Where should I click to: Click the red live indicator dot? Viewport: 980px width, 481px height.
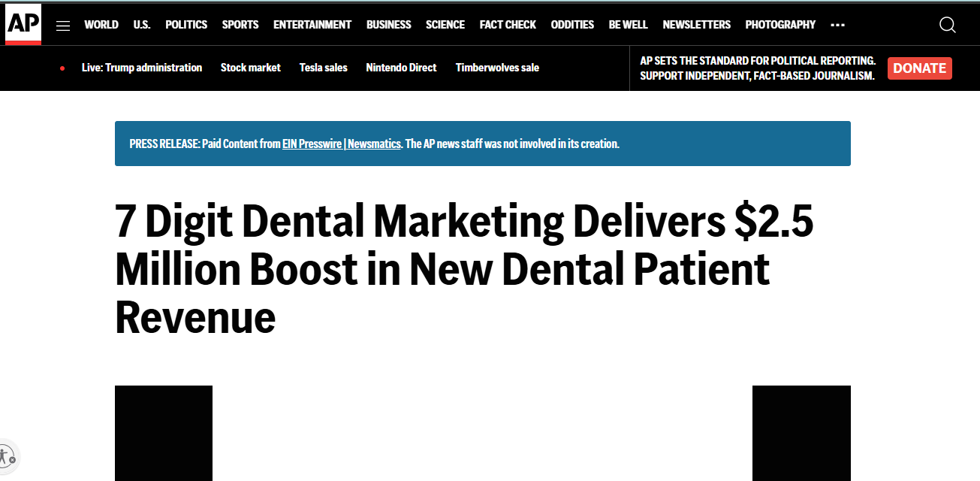pyautogui.click(x=62, y=68)
